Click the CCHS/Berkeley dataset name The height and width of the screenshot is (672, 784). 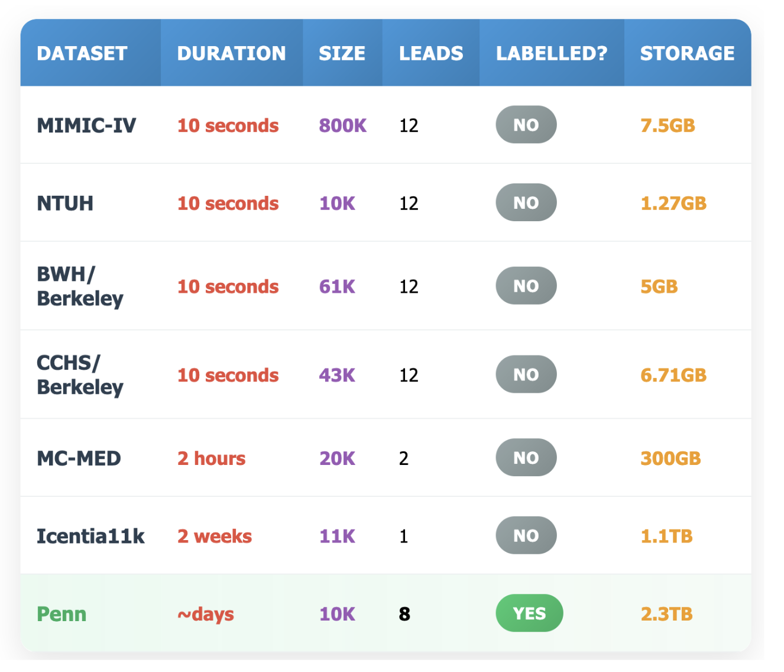click(x=80, y=375)
